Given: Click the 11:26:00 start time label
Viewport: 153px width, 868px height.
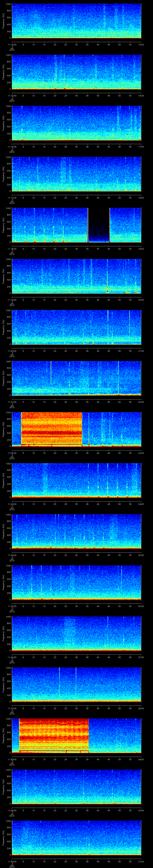Looking at the screenshot, I should (12, 657).
